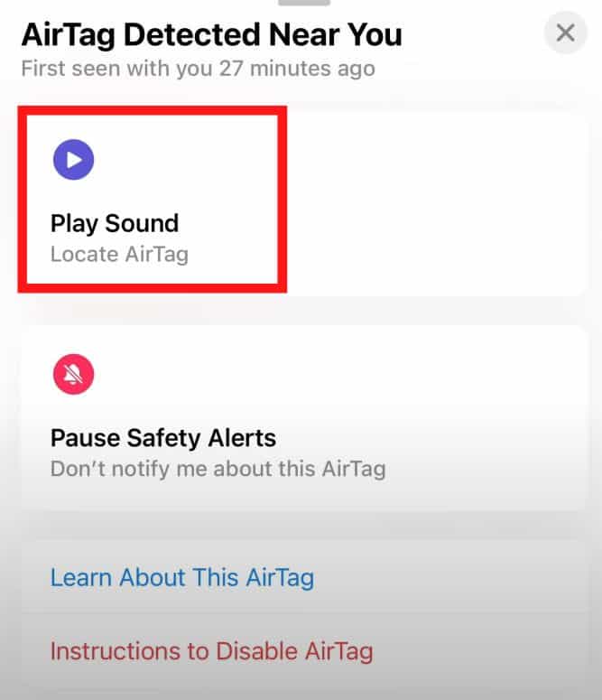Close the AirTag Detected sheet
This screenshot has width=602, height=700.
click(565, 33)
